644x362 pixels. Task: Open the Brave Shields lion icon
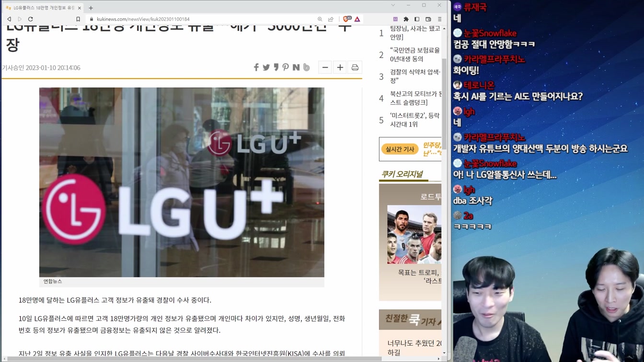tap(347, 19)
